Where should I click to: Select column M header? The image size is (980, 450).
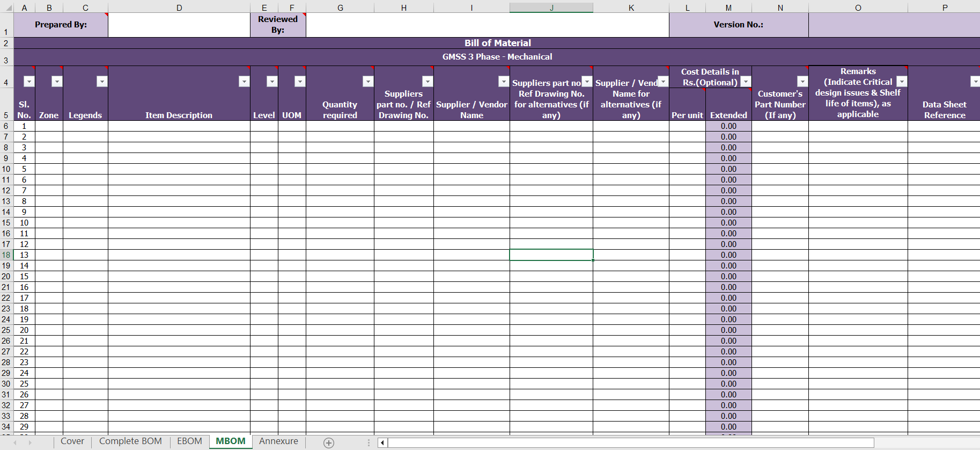[728, 8]
